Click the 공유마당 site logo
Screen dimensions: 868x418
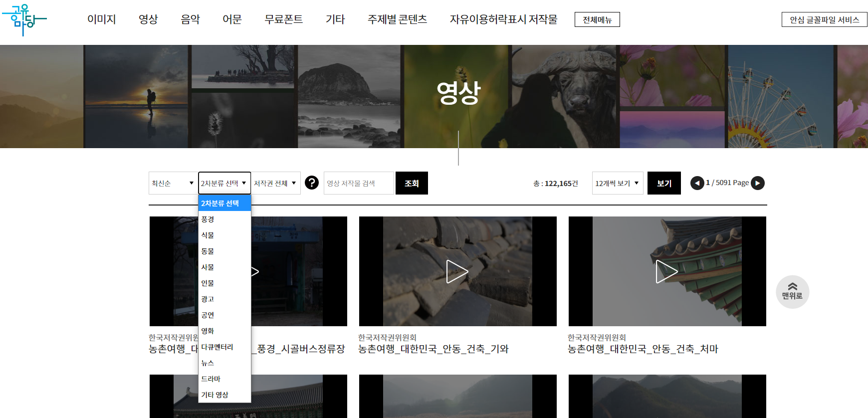(x=24, y=20)
